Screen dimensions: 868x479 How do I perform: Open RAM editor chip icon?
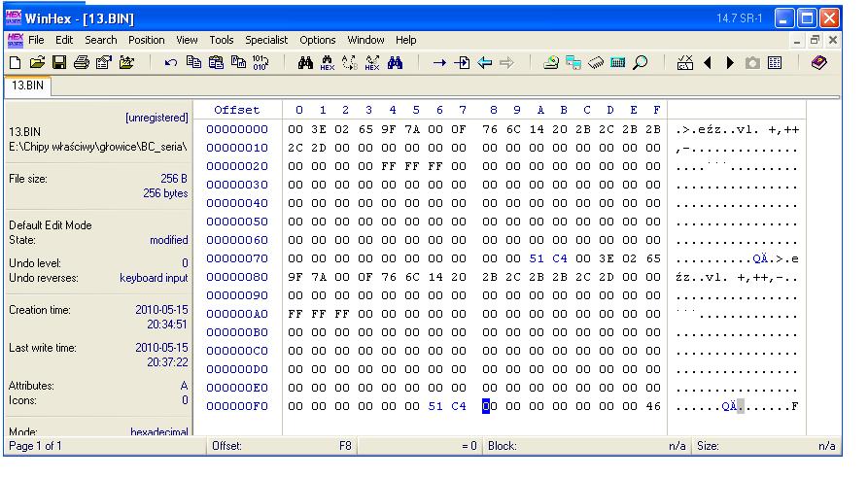click(596, 62)
